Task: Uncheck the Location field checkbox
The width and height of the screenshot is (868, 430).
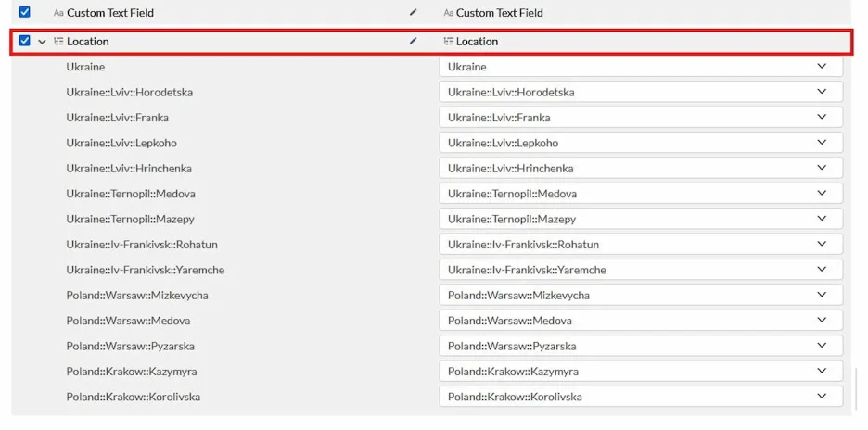Action: [24, 41]
